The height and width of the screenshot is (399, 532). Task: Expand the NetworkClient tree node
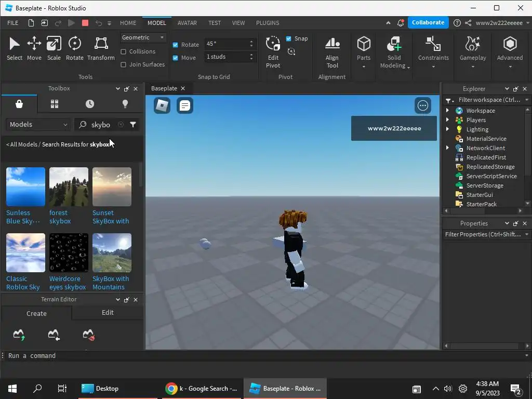click(x=447, y=148)
